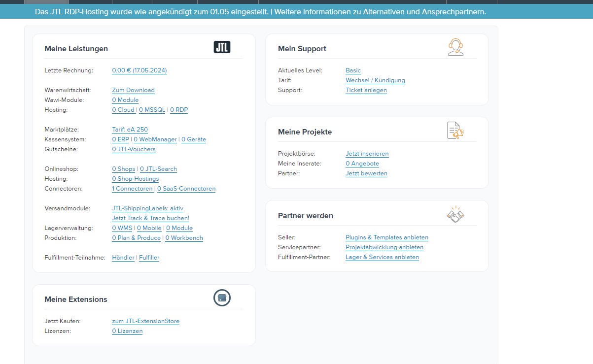This screenshot has width=593, height=364.
Task: Open 0 Module in the Lagerverwaltung row
Action: [x=179, y=228]
